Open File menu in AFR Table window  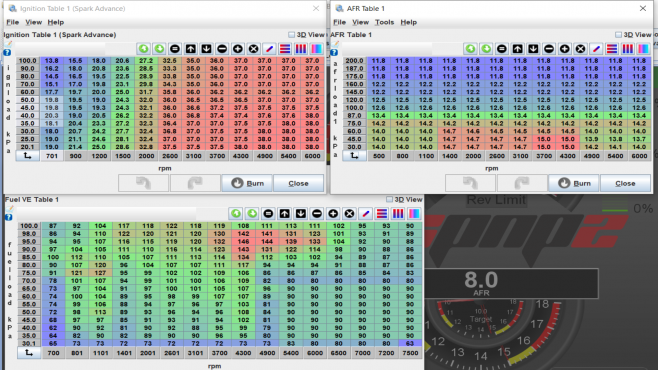339,22
